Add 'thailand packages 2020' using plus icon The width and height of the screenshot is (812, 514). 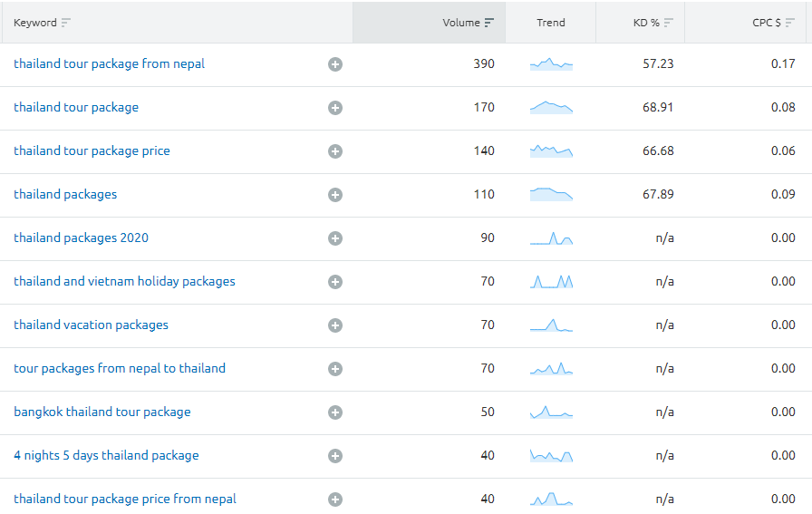pyautogui.click(x=335, y=238)
